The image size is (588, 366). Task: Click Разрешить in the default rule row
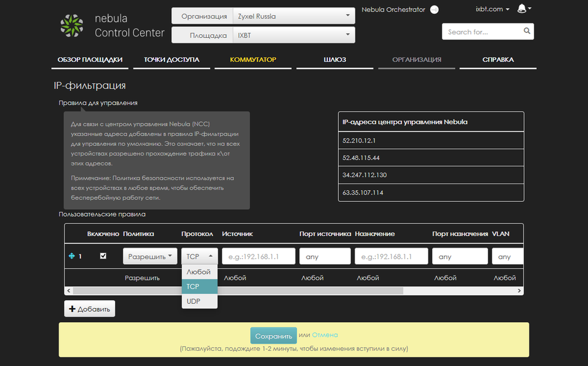[142, 278]
